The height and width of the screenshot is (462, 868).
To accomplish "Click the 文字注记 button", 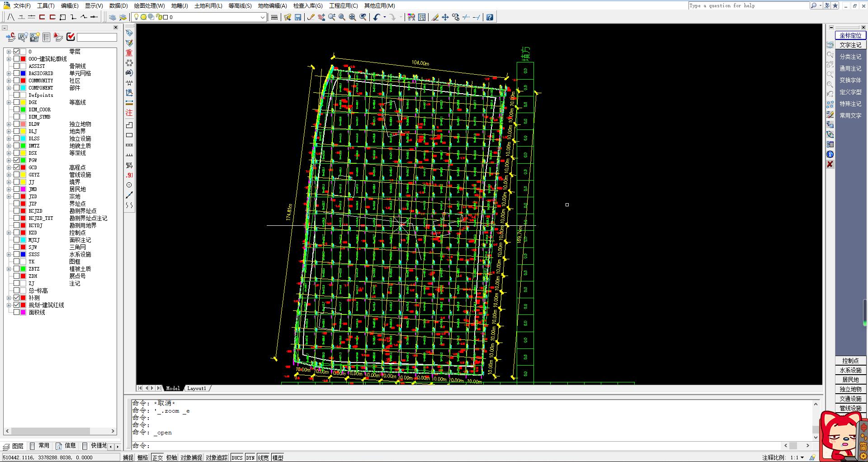I will (850, 45).
